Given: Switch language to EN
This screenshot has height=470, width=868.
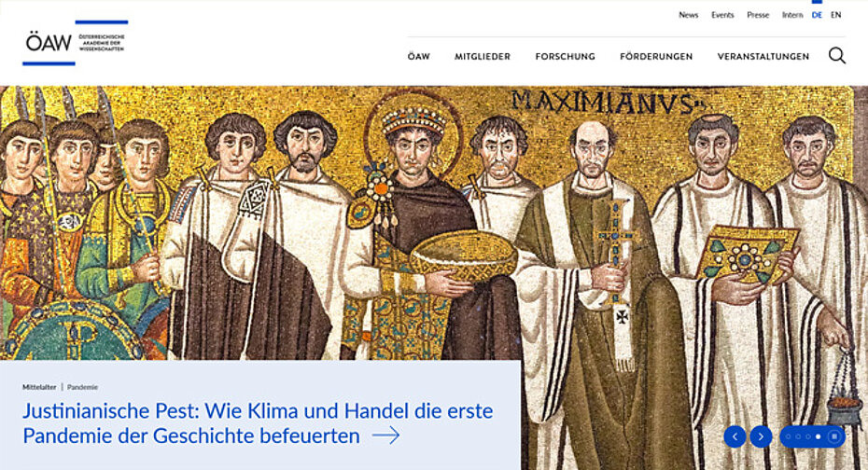Looking at the screenshot, I should tap(836, 15).
